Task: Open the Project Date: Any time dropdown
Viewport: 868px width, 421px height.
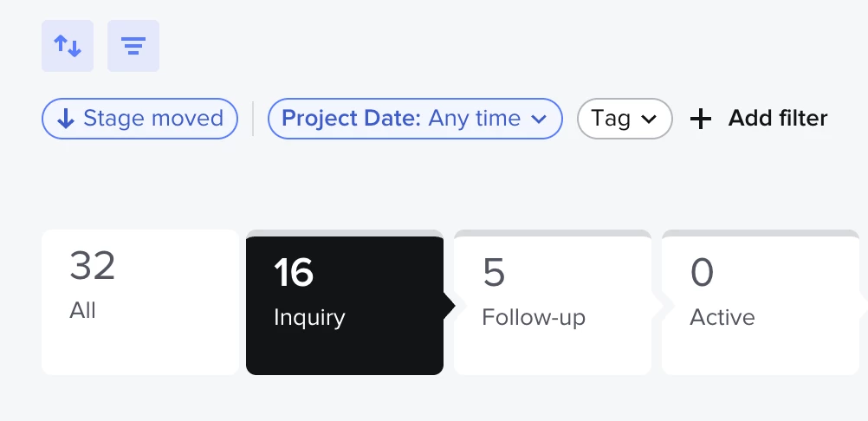Action: point(415,119)
